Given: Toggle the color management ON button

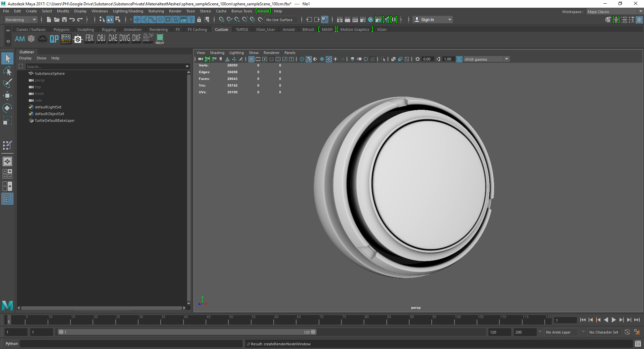Looking at the screenshot, I should pyautogui.click(x=459, y=59).
